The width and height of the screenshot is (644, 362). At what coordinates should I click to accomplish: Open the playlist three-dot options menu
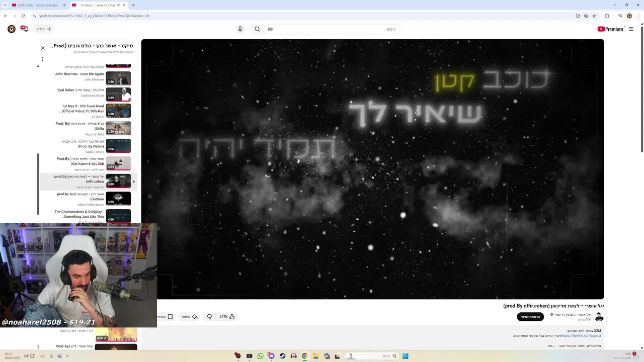tap(43, 59)
